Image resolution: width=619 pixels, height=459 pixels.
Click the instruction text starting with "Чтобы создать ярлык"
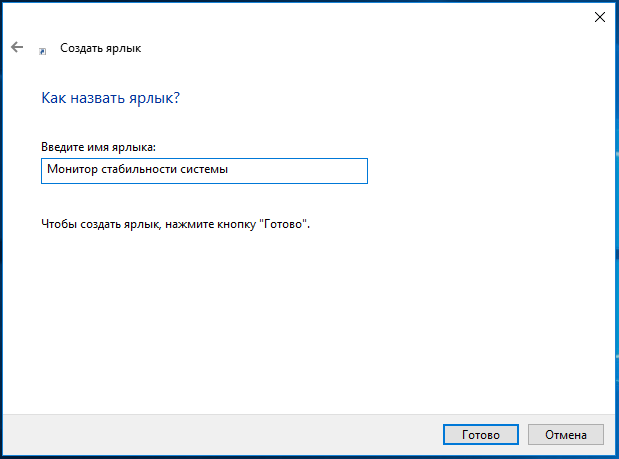point(175,225)
